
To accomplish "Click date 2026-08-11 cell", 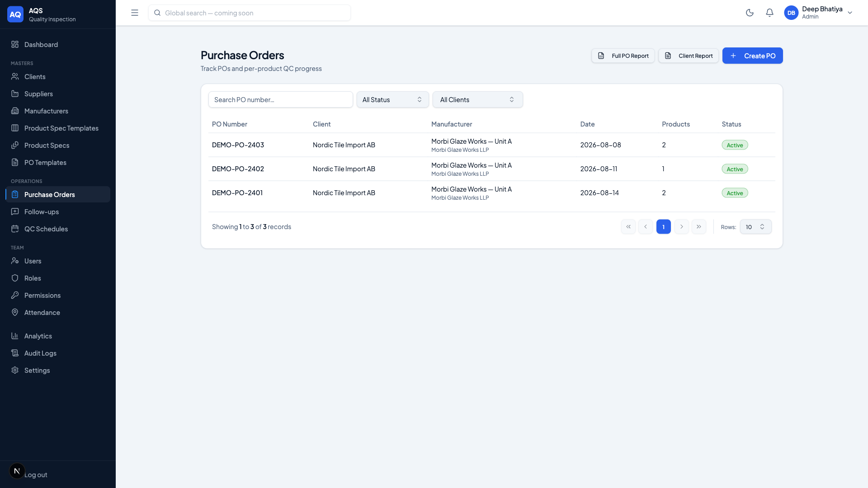I will coord(599,169).
